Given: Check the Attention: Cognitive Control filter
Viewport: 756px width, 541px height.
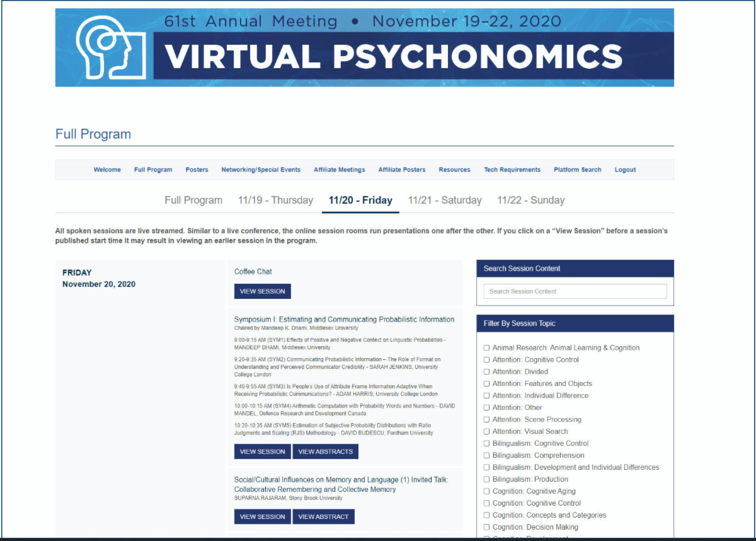Looking at the screenshot, I should tap(486, 360).
